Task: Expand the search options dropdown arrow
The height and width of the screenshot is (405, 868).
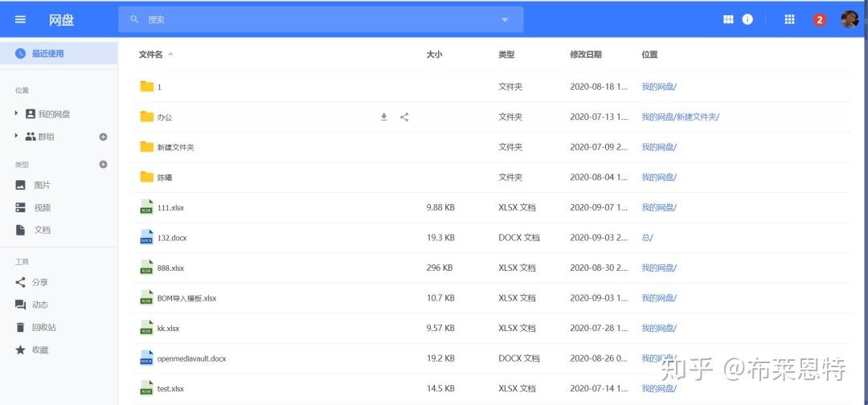Action: [x=505, y=19]
